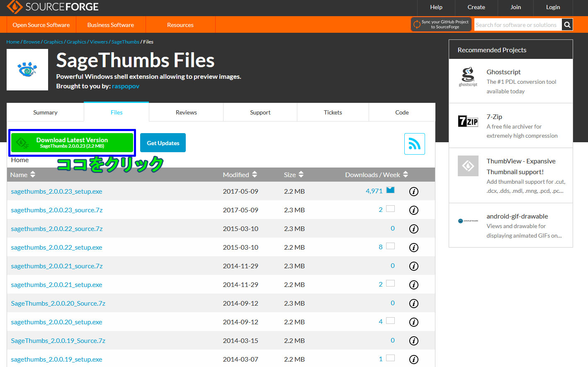Click Help in the top bar
This screenshot has width=588, height=367.
436,7
